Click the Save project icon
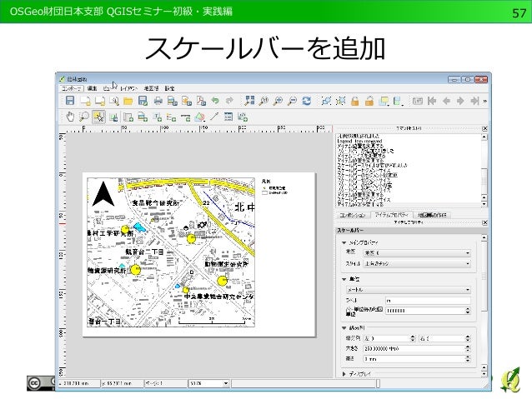Screen dimensions: 532x399 70,101
